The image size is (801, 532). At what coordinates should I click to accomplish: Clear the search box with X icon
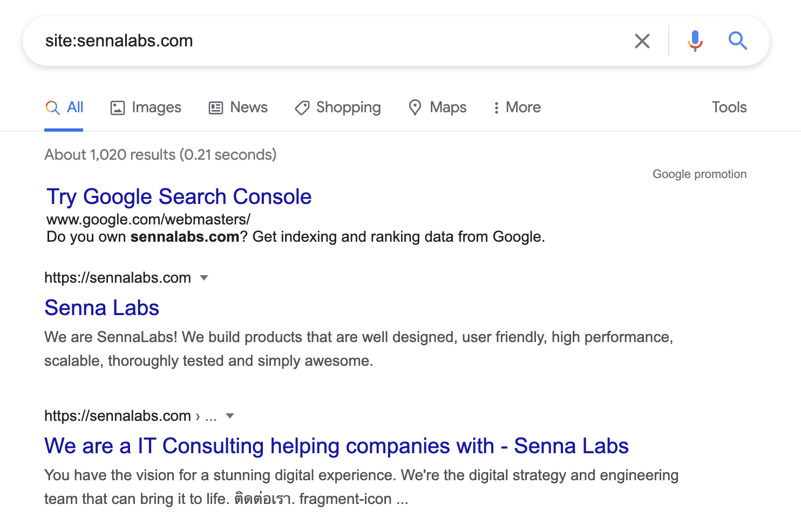tap(642, 41)
